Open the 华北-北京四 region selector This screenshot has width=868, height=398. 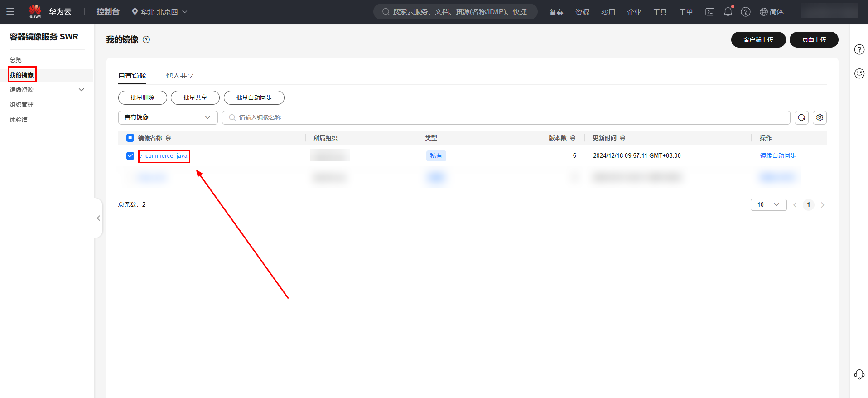tap(159, 12)
